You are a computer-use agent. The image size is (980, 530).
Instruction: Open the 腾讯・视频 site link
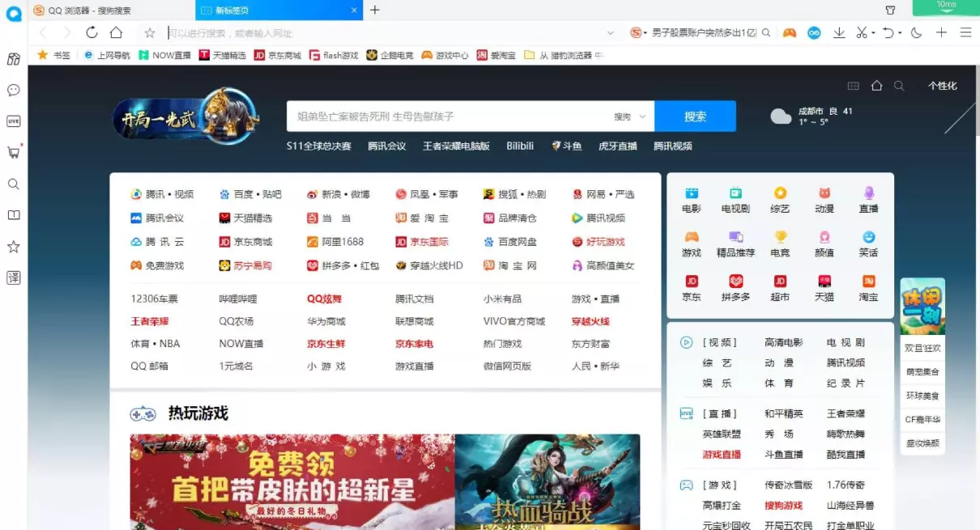pos(162,194)
